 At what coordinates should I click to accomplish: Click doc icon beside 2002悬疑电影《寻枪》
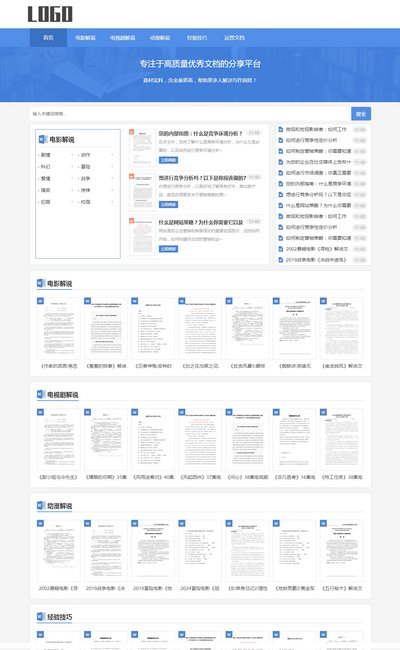click(x=281, y=249)
